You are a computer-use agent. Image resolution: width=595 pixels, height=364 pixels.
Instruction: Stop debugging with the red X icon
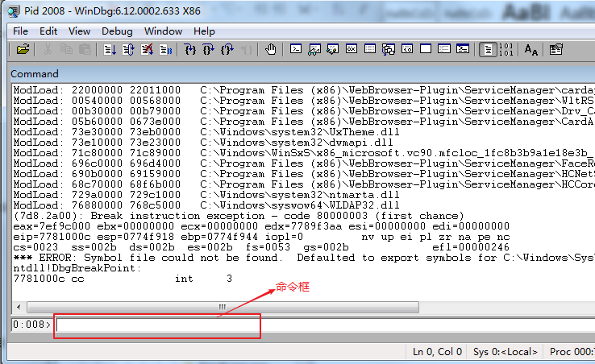[147, 49]
